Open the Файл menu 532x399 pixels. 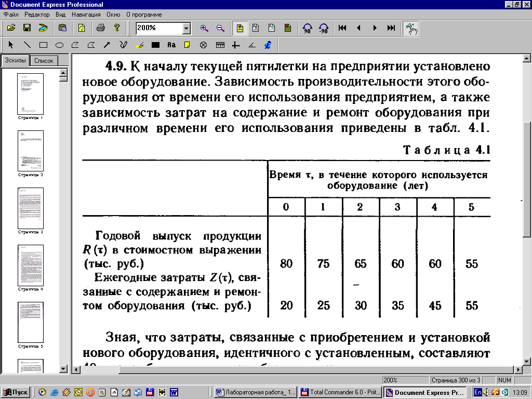11,15
